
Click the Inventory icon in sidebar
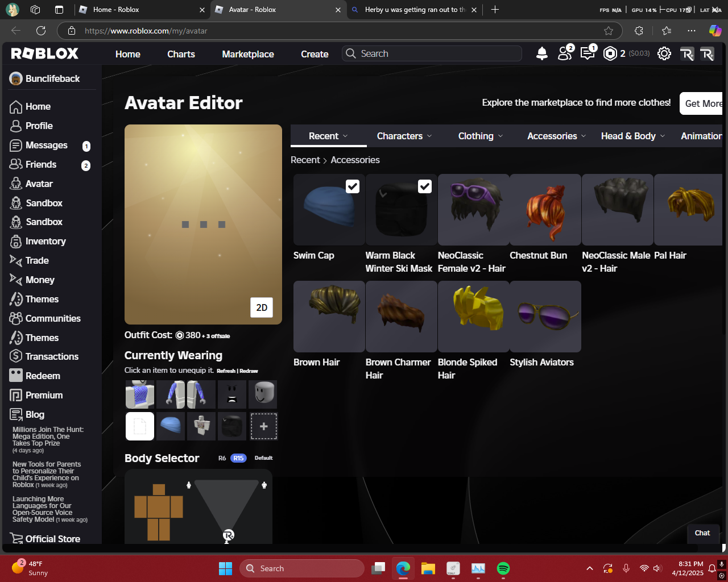(x=16, y=242)
